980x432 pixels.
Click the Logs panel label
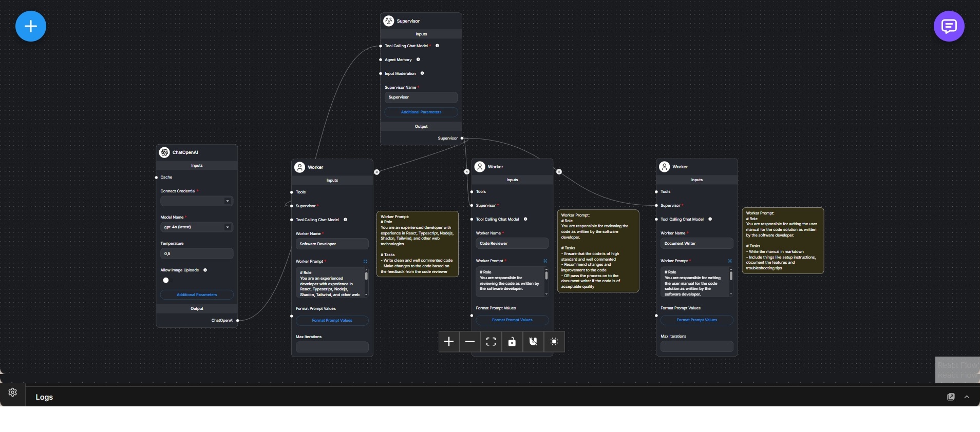[44, 397]
